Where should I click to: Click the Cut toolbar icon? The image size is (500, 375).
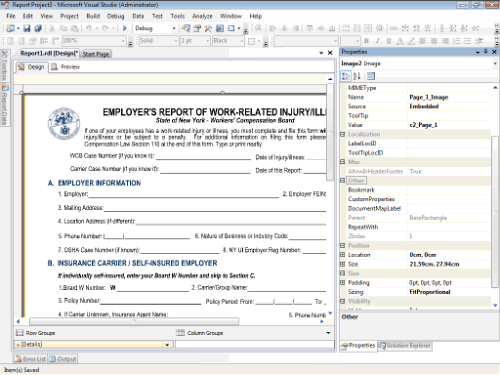click(x=52, y=28)
